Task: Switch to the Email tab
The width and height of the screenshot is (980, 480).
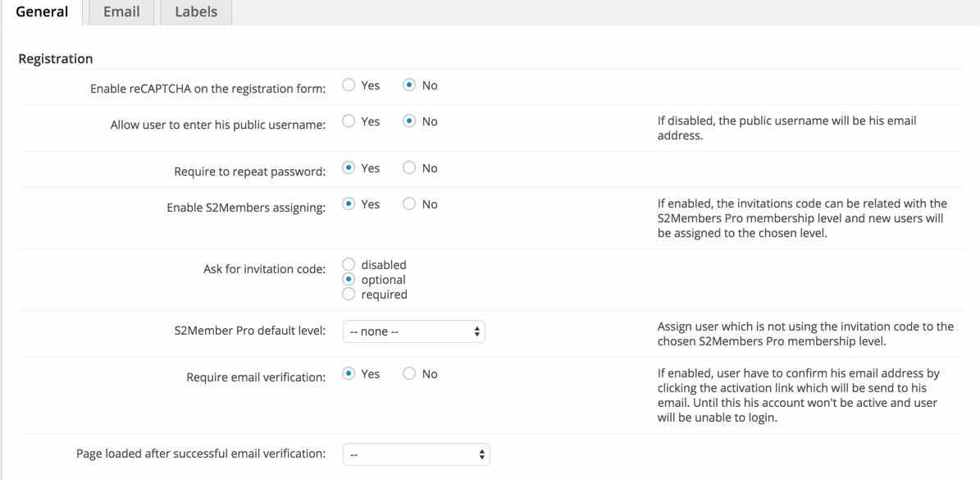Action: (121, 12)
